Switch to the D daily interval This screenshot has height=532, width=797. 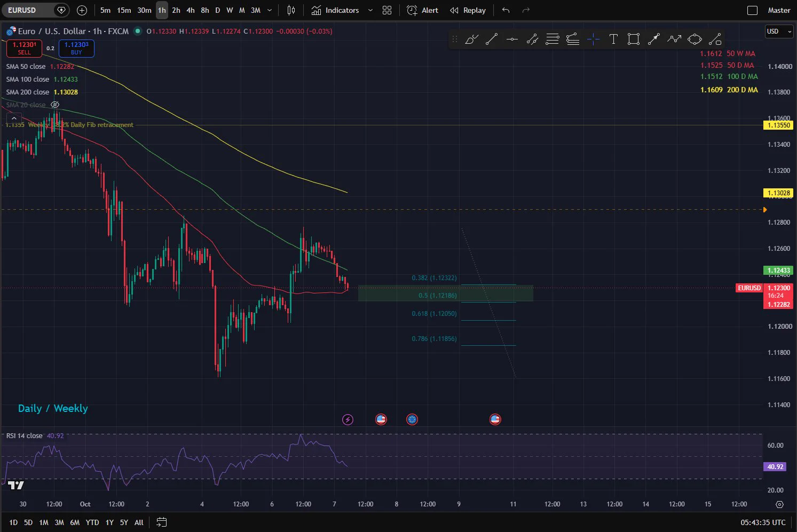217,10
